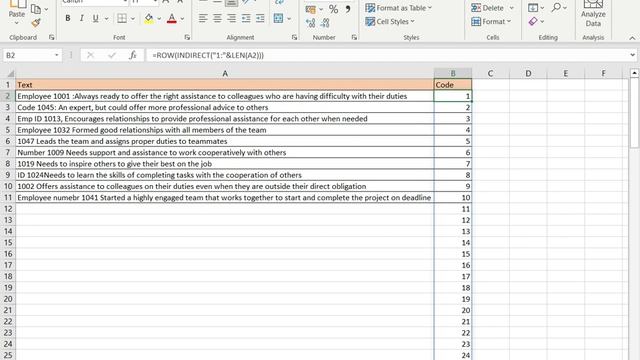Apply the red Font Color
This screenshot has width=640, height=360.
[x=172, y=18]
